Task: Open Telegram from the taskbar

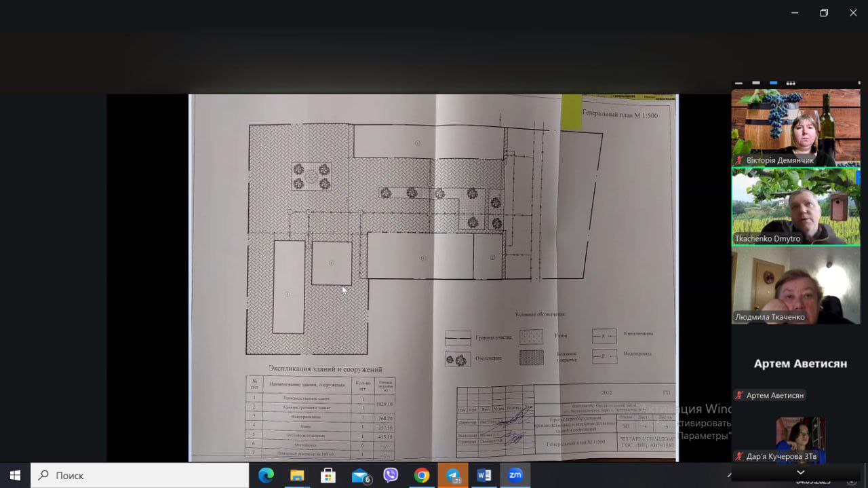Action: pos(453,475)
